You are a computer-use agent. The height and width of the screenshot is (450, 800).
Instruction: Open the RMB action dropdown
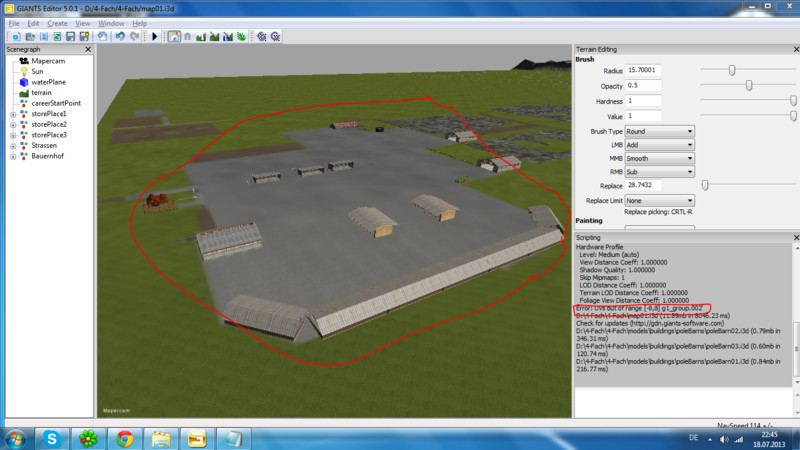click(659, 172)
